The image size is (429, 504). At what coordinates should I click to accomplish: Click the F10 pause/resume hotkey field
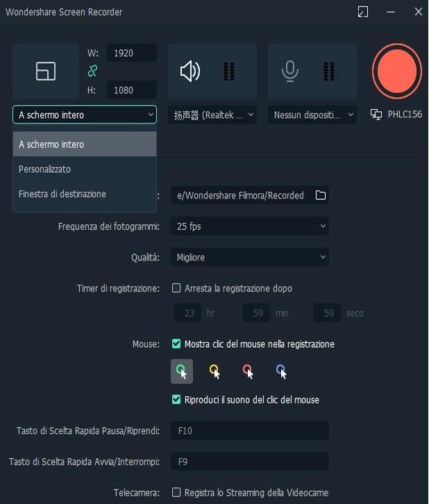point(250,430)
